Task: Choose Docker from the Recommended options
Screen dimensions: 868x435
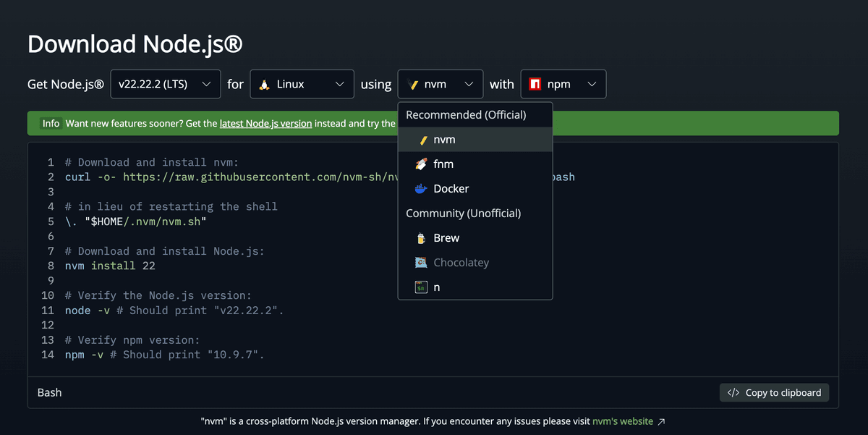Action: point(451,189)
